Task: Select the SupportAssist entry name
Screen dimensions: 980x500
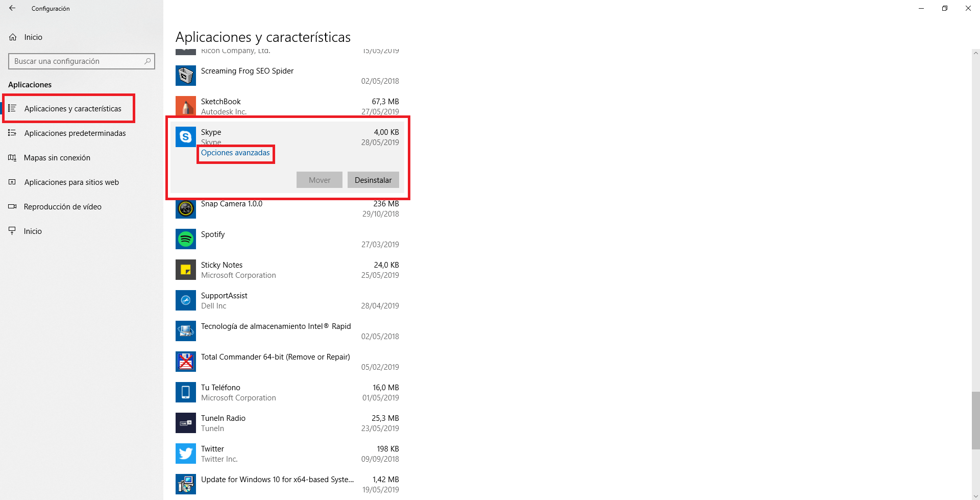Action: 224,296
